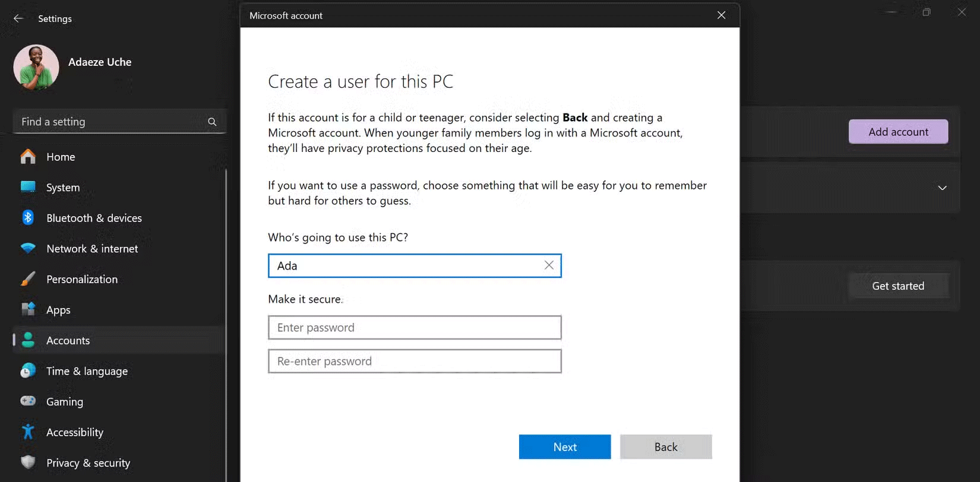The width and height of the screenshot is (980, 482).
Task: Focus the Enter password field
Action: click(x=415, y=328)
